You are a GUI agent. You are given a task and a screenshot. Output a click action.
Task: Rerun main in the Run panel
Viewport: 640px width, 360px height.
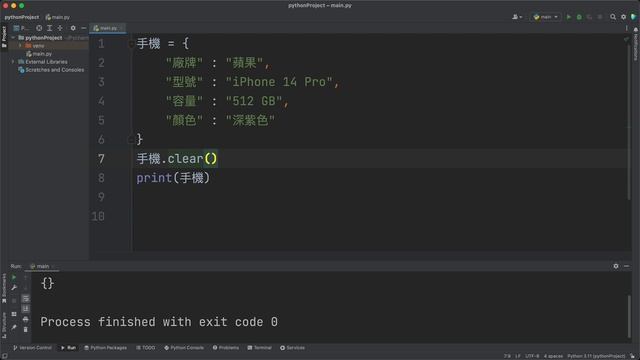click(x=14, y=277)
